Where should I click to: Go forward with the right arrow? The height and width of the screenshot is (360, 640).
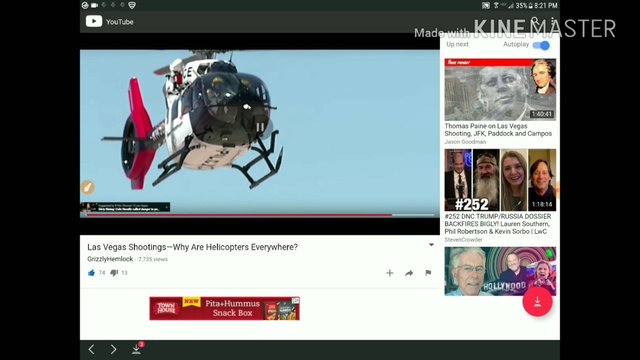(x=113, y=349)
